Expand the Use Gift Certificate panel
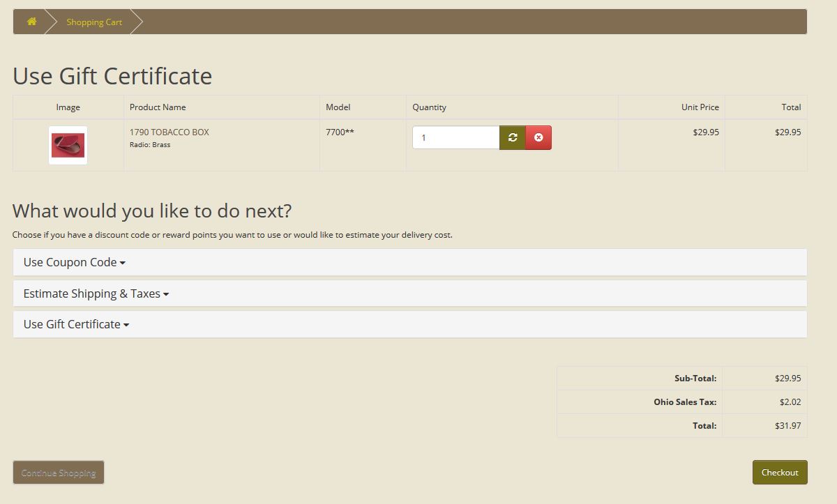Image resolution: width=837 pixels, height=504 pixels. [76, 324]
